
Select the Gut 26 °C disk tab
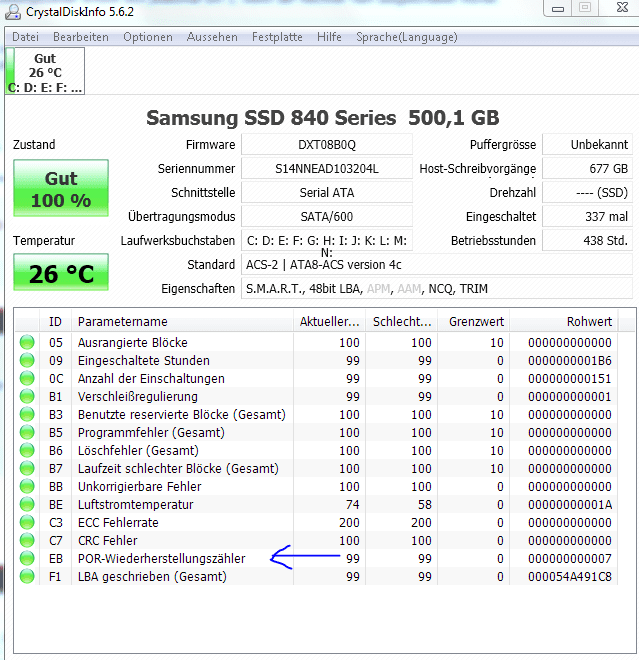pos(45,71)
